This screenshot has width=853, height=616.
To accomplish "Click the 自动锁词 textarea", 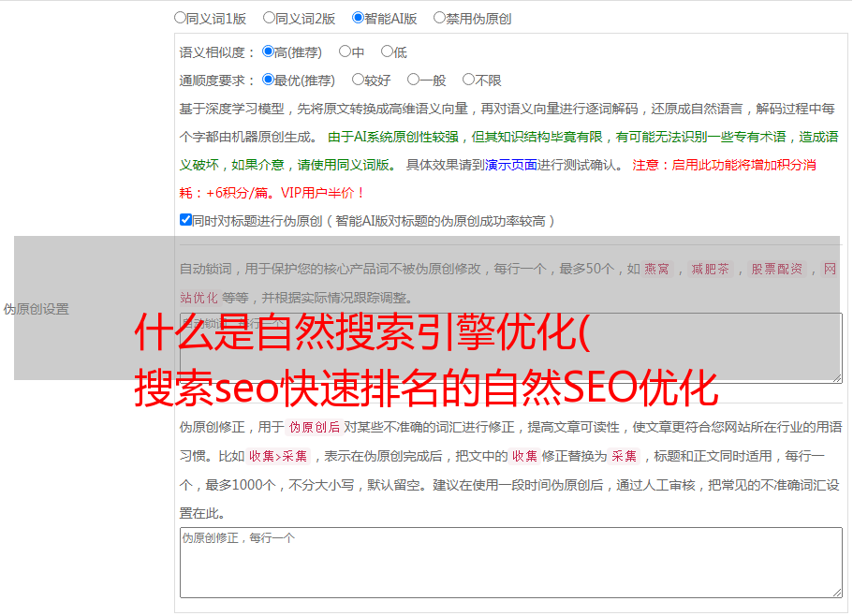I will (511, 348).
